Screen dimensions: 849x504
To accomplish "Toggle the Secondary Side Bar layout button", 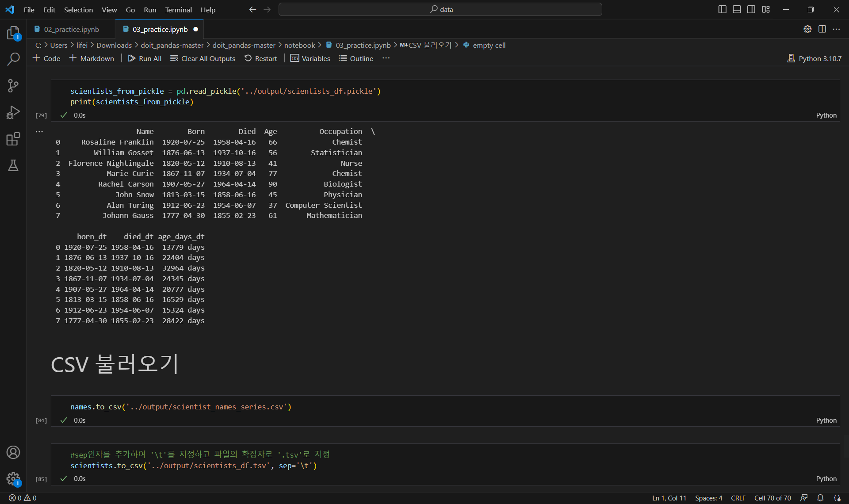I will click(x=751, y=9).
